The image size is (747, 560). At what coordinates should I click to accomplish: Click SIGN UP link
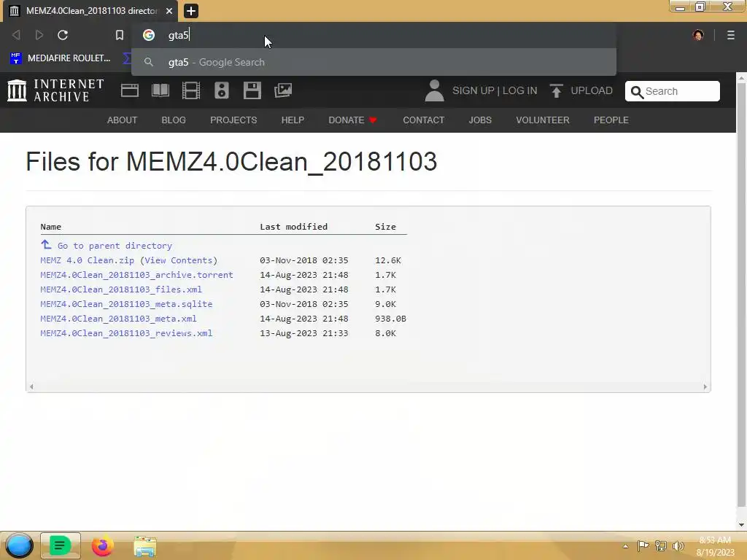pos(473,90)
